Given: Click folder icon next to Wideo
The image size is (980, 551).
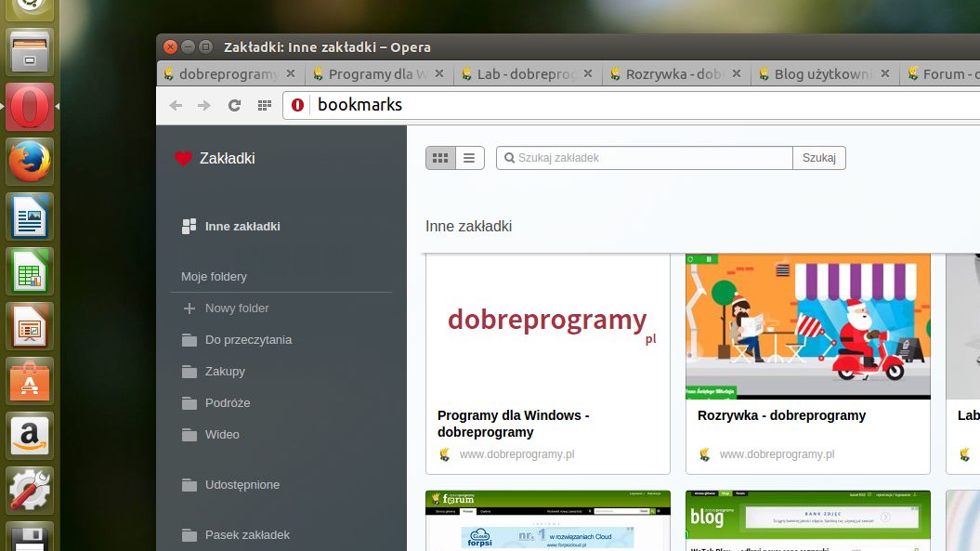Looking at the screenshot, I should click(x=189, y=435).
